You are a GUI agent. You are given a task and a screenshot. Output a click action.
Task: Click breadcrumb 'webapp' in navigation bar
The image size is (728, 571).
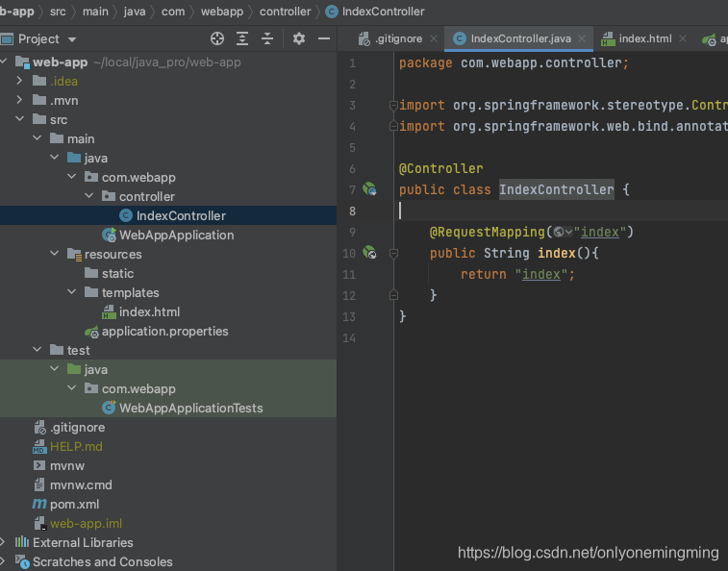pyautogui.click(x=222, y=12)
